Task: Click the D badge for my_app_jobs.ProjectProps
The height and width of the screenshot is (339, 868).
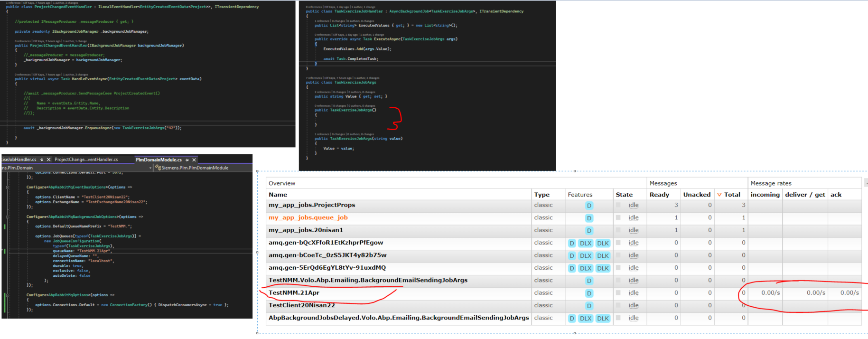Action: click(x=589, y=206)
